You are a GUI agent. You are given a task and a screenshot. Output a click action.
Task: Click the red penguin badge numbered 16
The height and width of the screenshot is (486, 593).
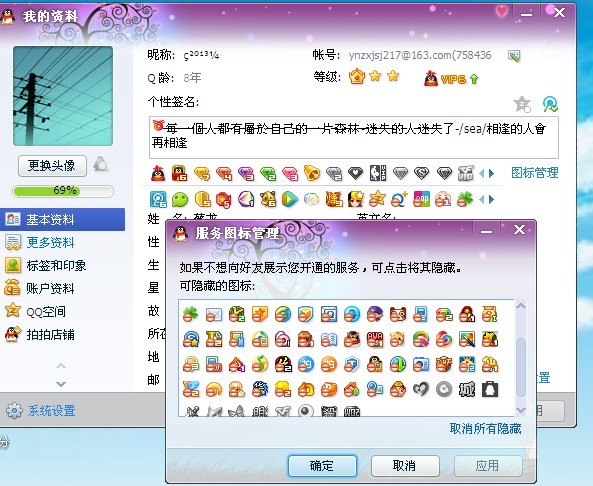179,174
